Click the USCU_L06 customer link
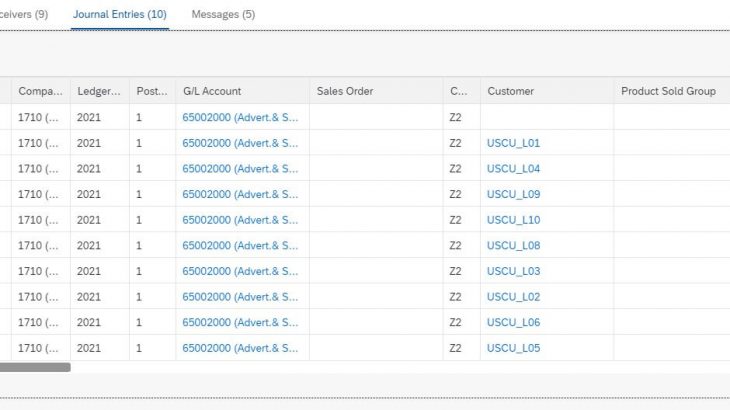The width and height of the screenshot is (730, 410). [513, 323]
